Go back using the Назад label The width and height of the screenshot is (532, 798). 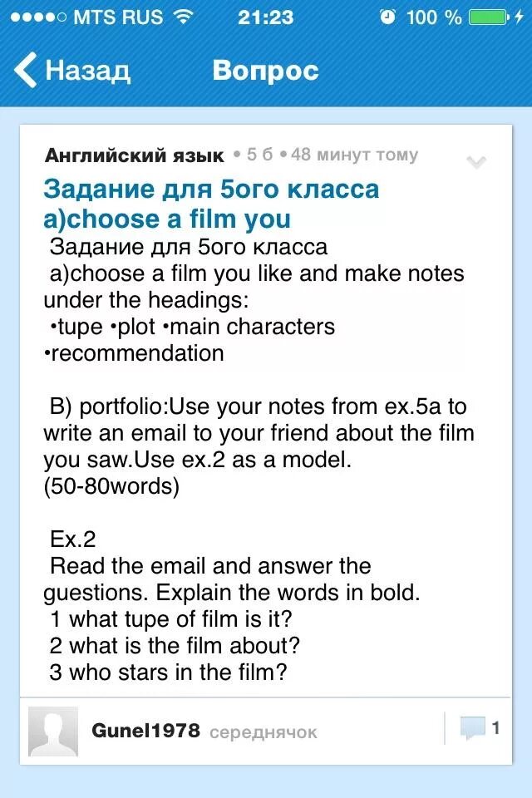[x=87, y=70]
